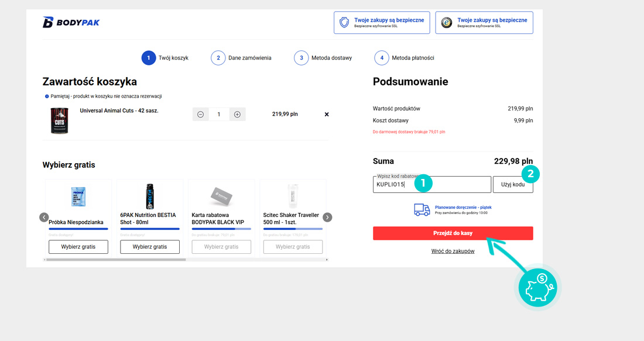Click the shield security icon
Viewport: 644px width, 341px height.
pos(344,22)
